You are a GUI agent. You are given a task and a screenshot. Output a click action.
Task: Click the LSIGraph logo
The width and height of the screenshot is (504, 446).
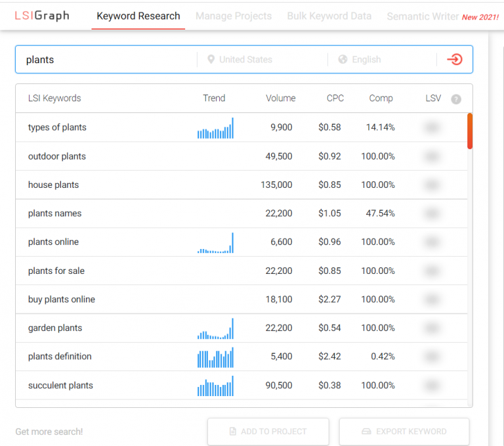click(x=42, y=16)
